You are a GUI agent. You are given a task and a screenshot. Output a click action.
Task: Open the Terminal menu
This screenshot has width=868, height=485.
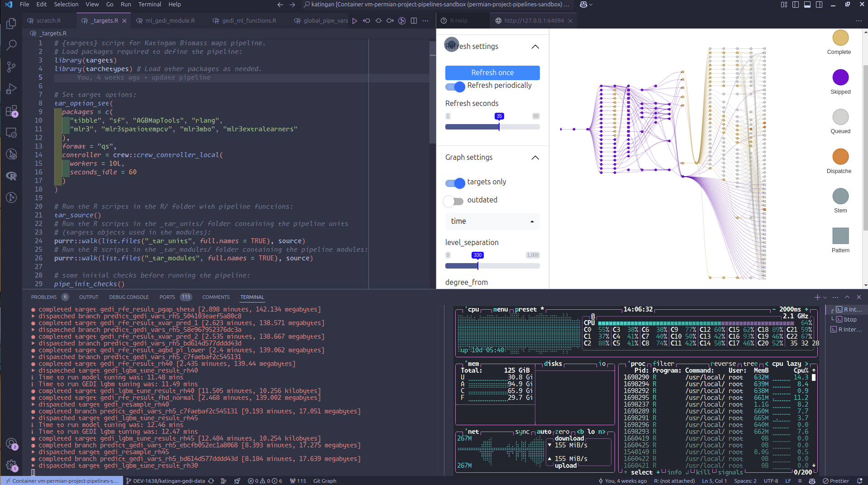[x=150, y=5]
